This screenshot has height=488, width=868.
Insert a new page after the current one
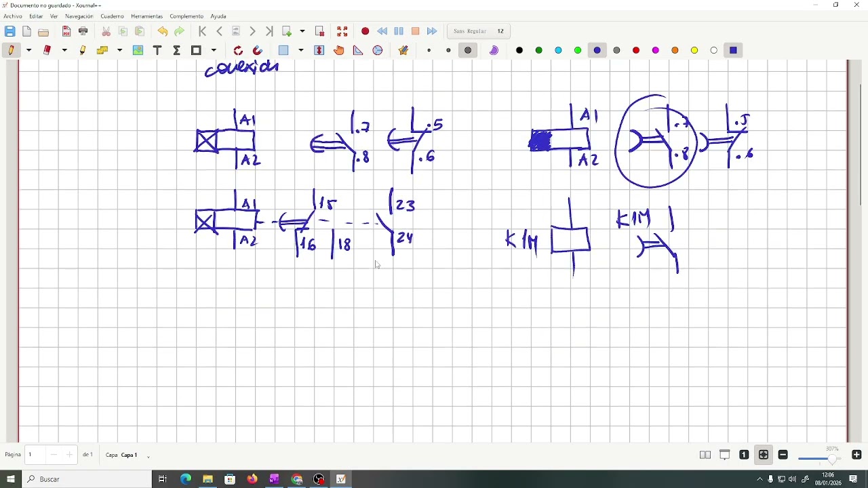coord(288,32)
